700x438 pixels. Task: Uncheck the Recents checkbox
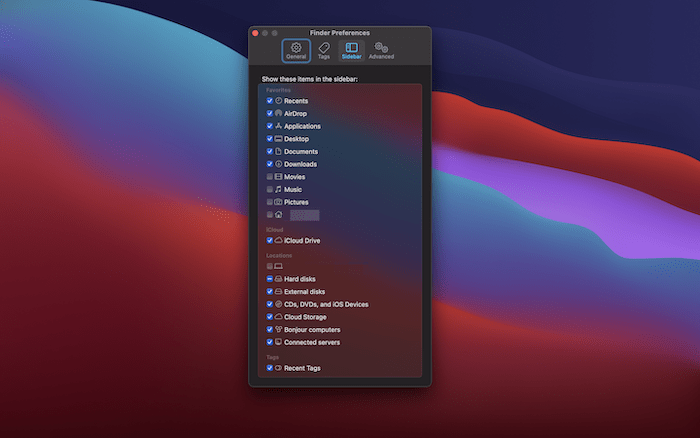[x=270, y=100]
